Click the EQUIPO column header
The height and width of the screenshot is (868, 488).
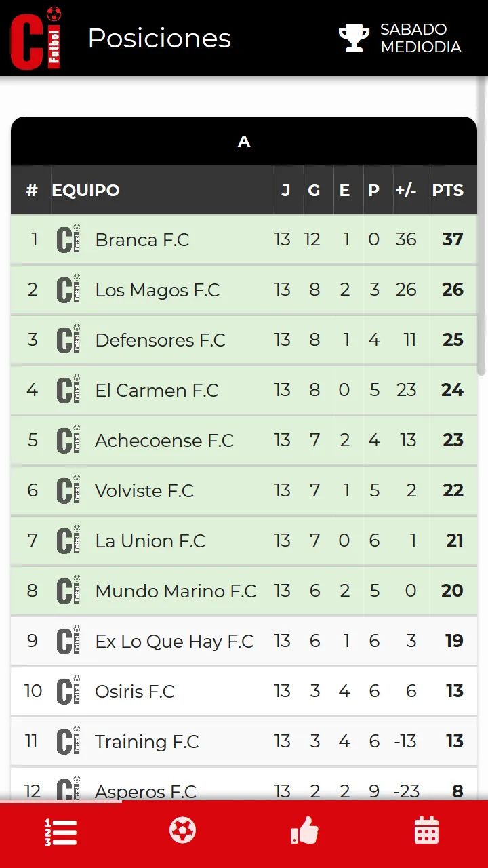[x=85, y=191]
